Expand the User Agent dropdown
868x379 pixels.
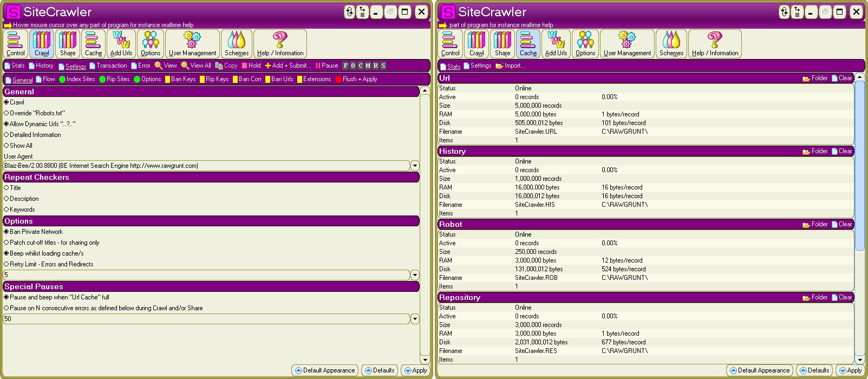(x=415, y=166)
